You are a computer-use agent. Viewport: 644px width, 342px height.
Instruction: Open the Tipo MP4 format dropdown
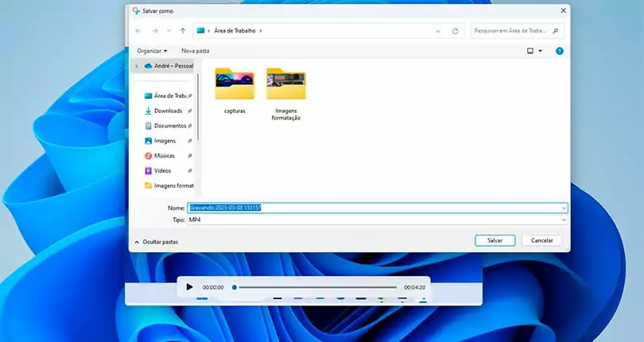point(378,220)
